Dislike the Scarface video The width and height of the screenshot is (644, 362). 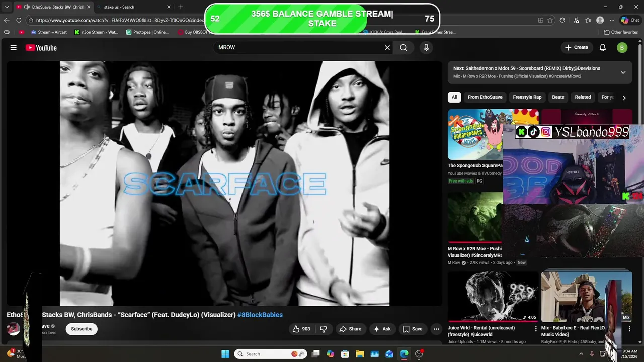[x=324, y=329]
